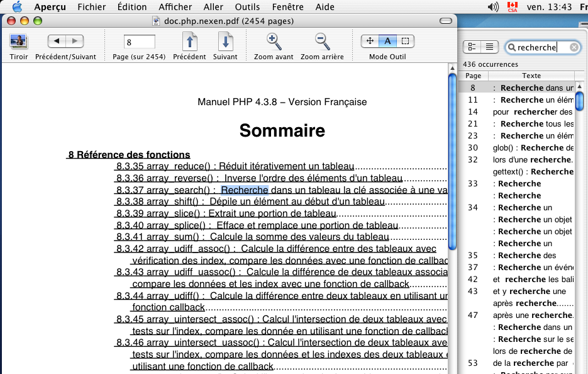This screenshot has width=588, height=374.
Task: Click the clock ven. 13:43
Action: (x=549, y=7)
